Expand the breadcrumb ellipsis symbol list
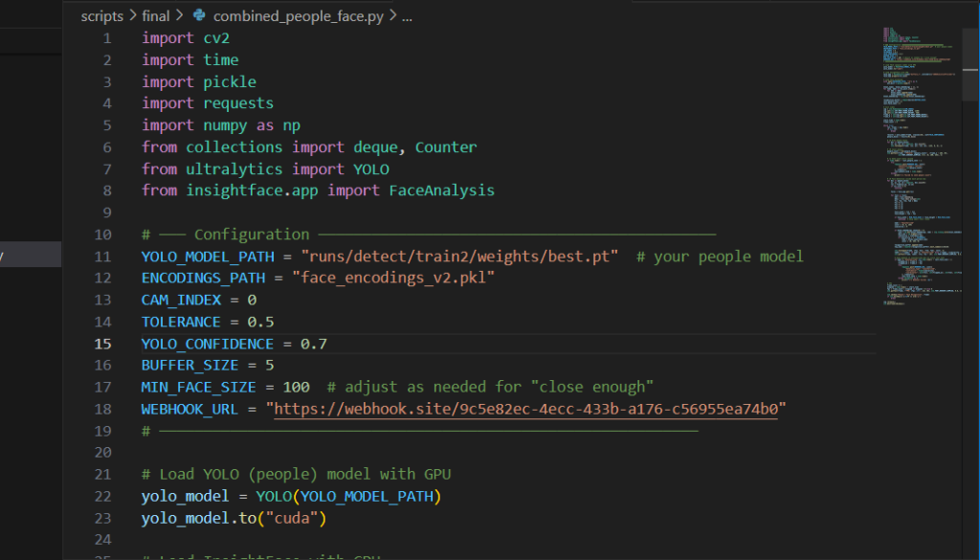 pyautogui.click(x=408, y=16)
